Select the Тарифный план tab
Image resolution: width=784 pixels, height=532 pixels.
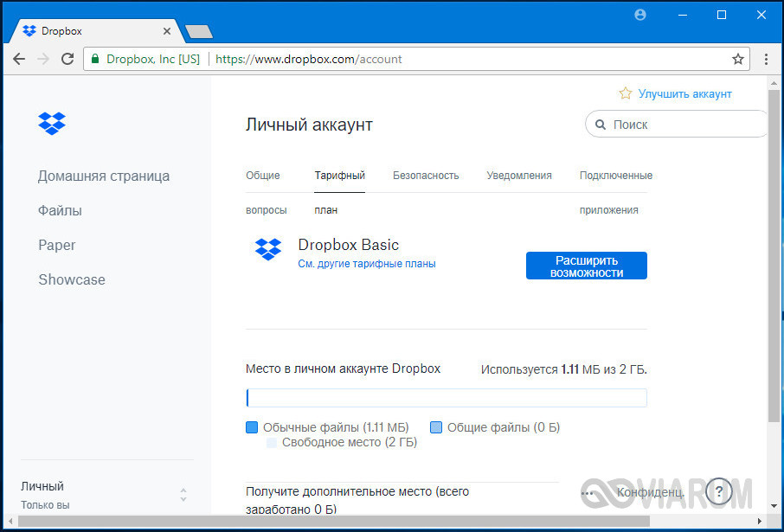[339, 193]
